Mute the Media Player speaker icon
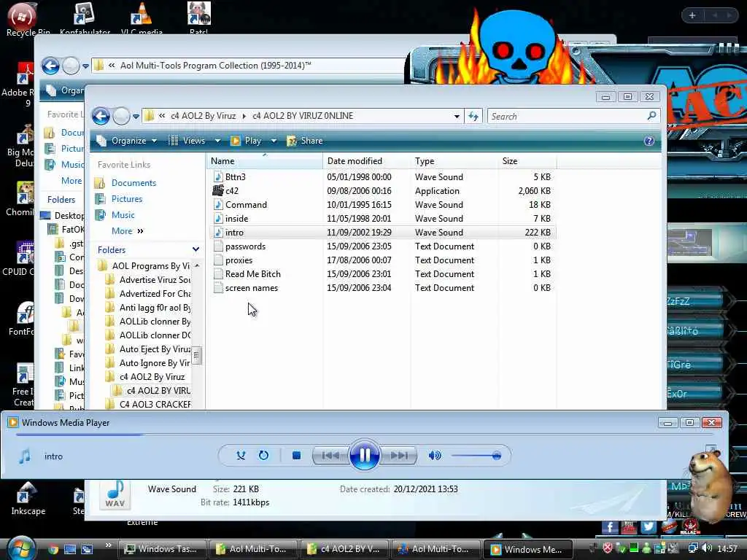Viewport: 747px width, 560px height. tap(435, 456)
